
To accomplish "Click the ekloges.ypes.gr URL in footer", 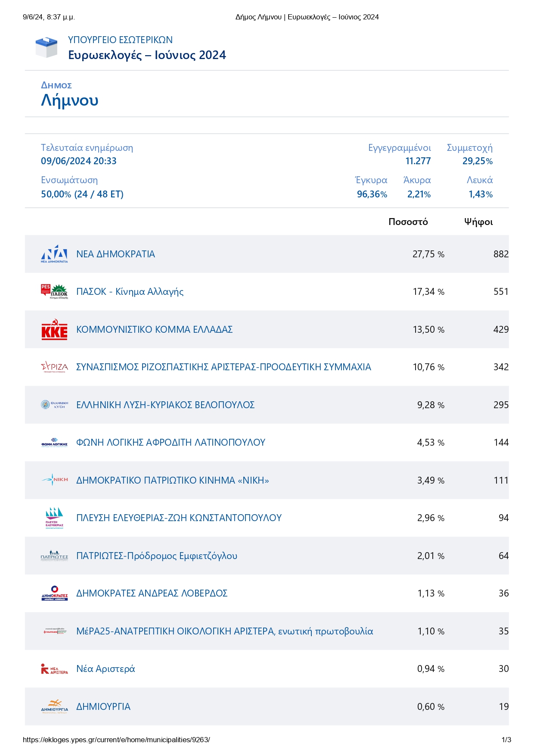I will click(116, 740).
